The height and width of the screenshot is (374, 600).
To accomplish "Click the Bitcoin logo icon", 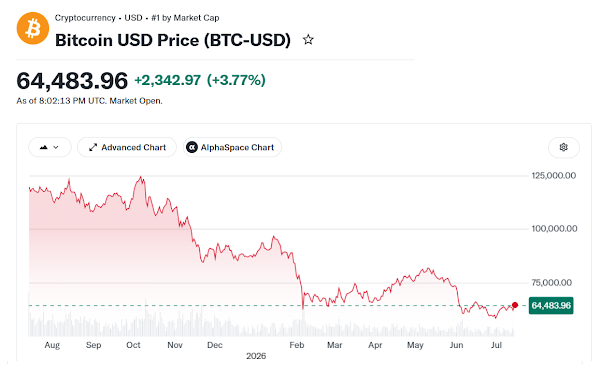I will tap(33, 28).
